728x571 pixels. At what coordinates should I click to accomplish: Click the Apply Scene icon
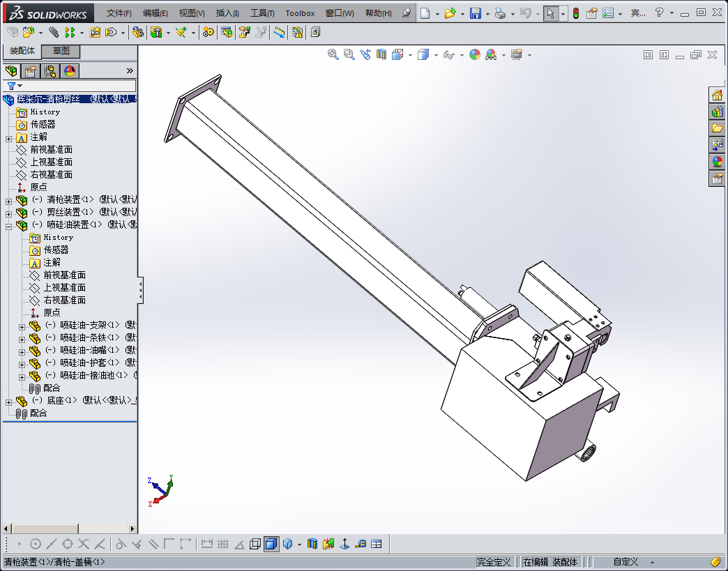click(x=491, y=55)
